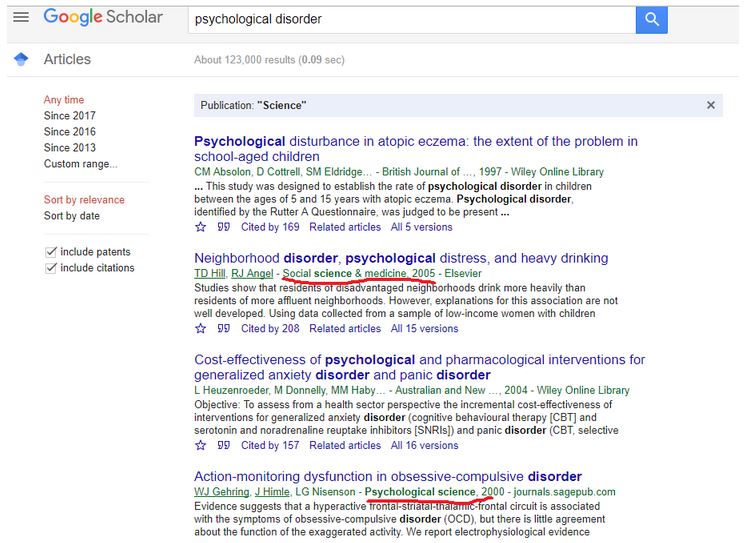Toggle the include patents checkbox
Image resolution: width=745 pixels, height=543 pixels.
[x=51, y=252]
